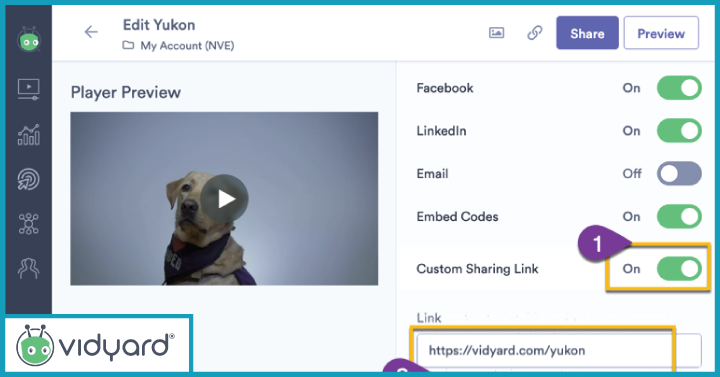Switch off the Custom Sharing Link toggle

pyautogui.click(x=679, y=269)
